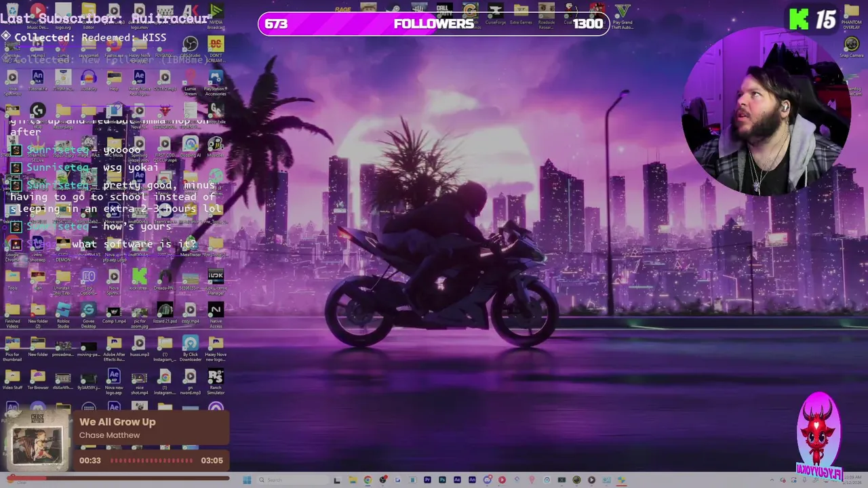The width and height of the screenshot is (868, 488).
Task: Open Task View on taskbar
Action: (337, 480)
